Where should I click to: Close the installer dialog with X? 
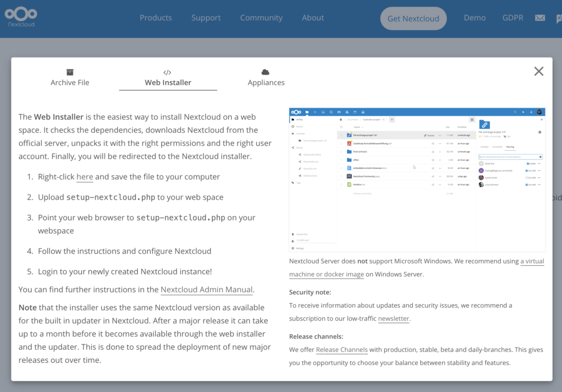[538, 71]
